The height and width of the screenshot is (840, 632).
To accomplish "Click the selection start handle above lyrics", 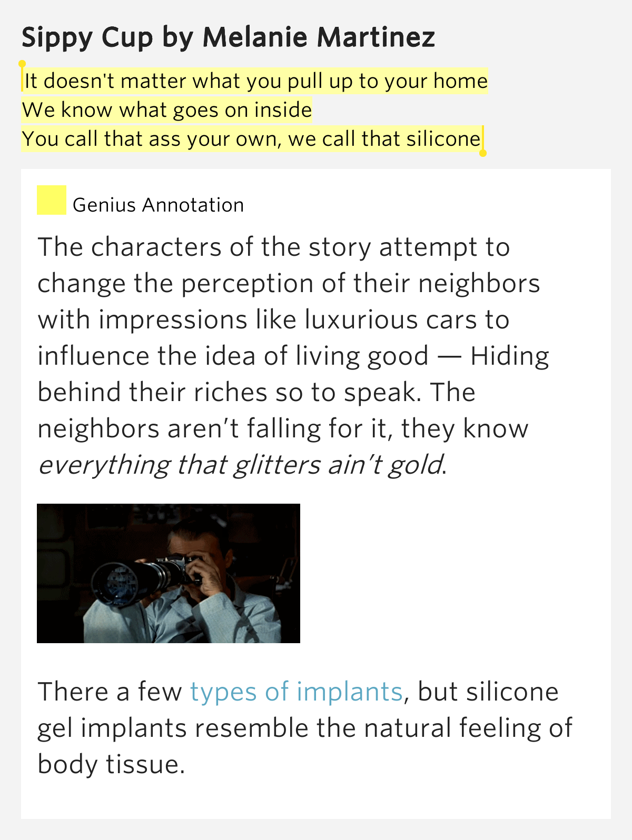I will click(x=22, y=65).
